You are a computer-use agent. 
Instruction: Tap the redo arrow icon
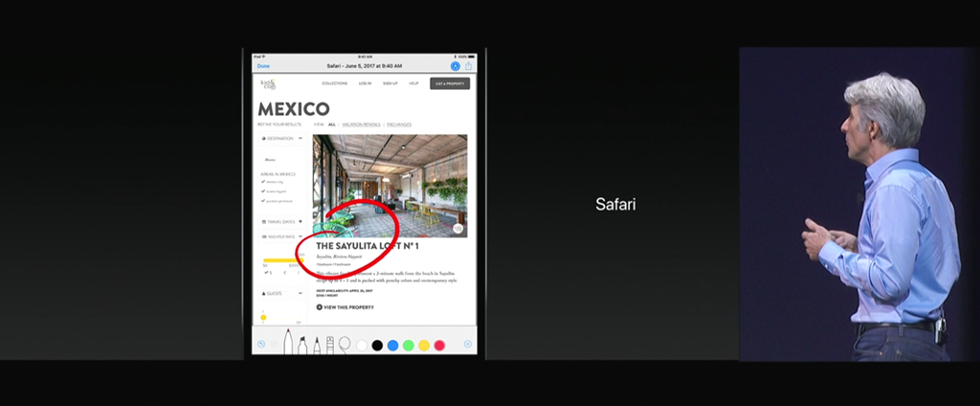(274, 344)
